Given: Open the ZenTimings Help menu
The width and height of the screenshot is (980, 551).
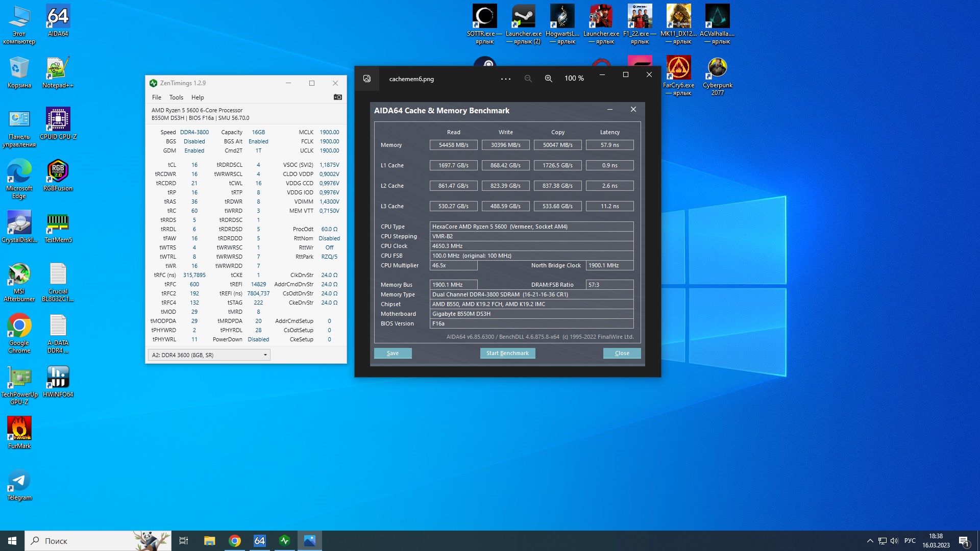Looking at the screenshot, I should coord(198,97).
